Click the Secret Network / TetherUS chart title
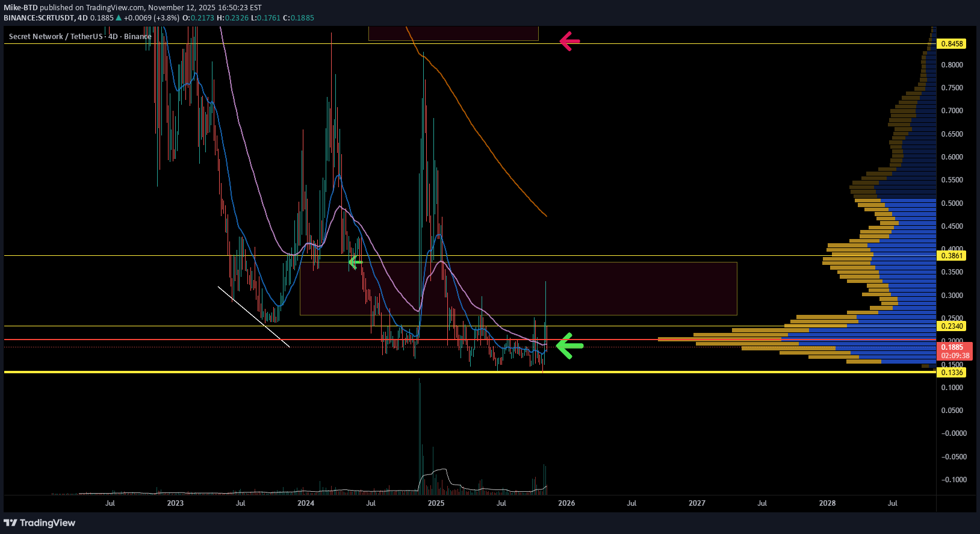The image size is (980, 534). tap(56, 37)
